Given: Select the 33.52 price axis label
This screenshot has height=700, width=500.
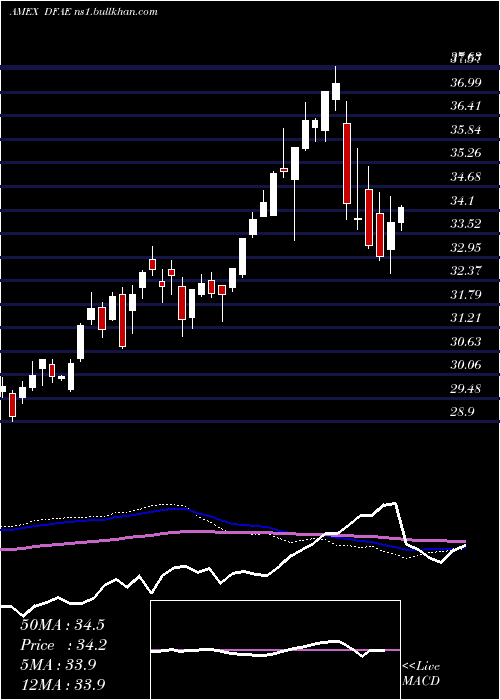Looking at the screenshot, I should pyautogui.click(x=466, y=224).
